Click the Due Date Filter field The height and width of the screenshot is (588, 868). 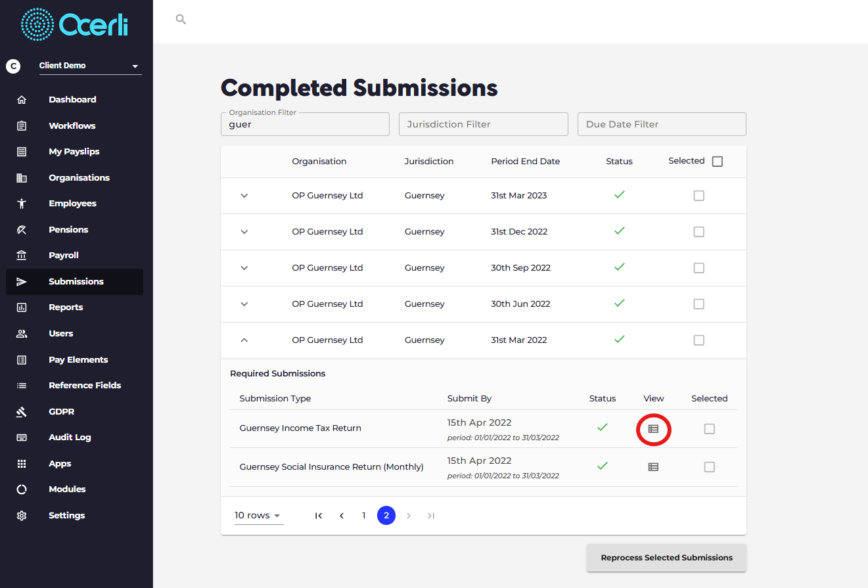[662, 124]
